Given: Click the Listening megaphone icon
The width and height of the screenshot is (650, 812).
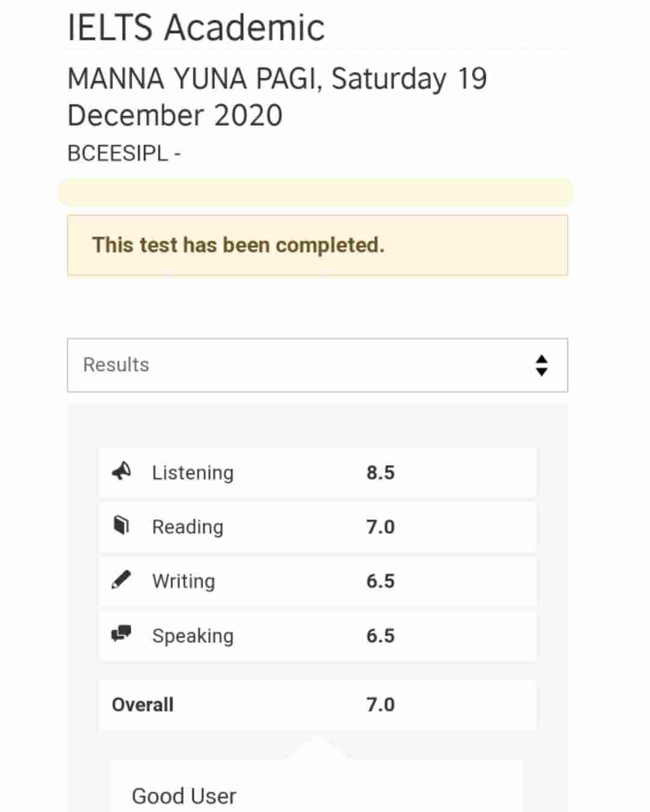Looking at the screenshot, I should (122, 471).
